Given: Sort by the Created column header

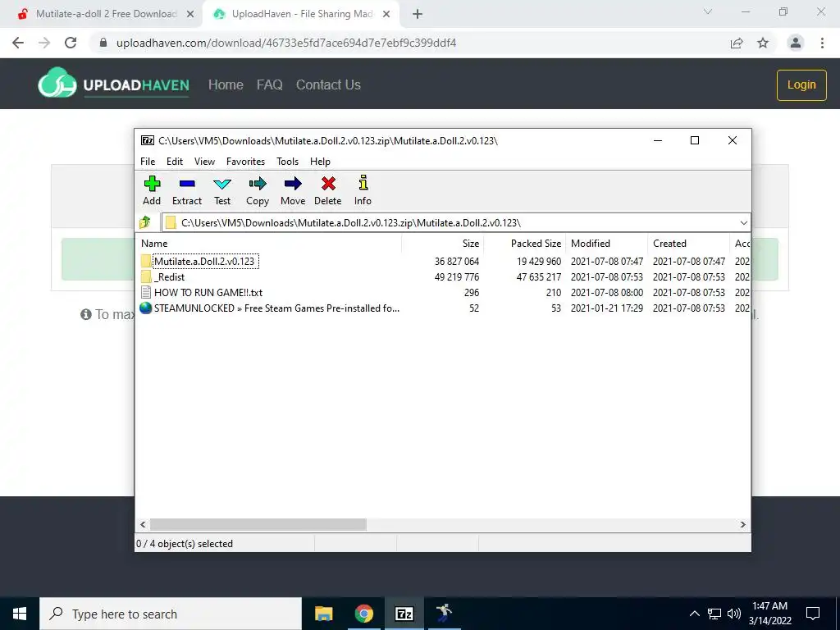Looking at the screenshot, I should [x=688, y=243].
